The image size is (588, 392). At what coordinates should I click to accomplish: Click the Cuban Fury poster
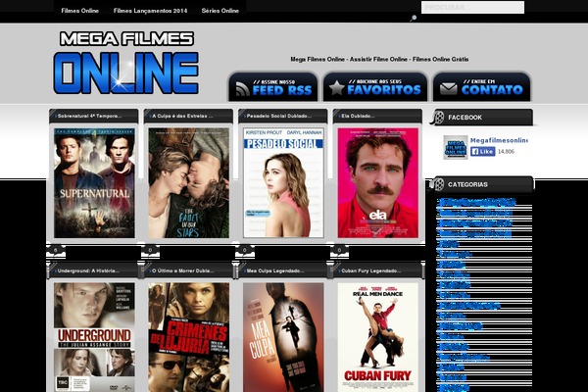(x=377, y=337)
